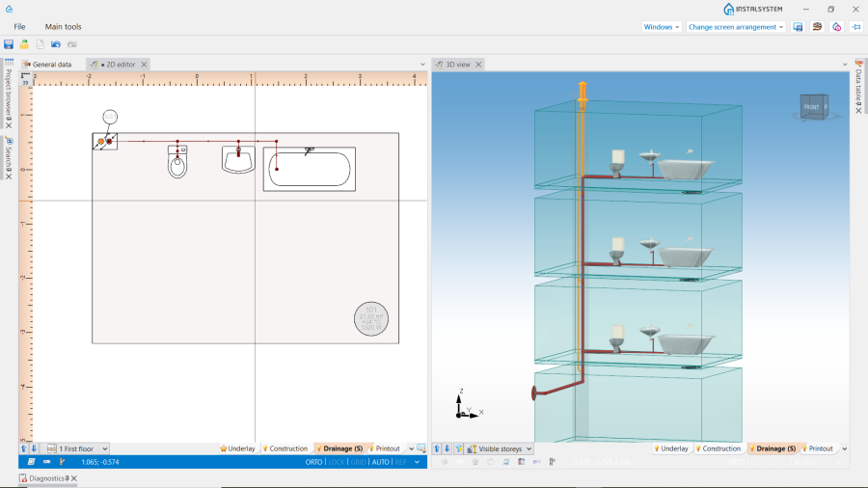The height and width of the screenshot is (488, 868).
Task: Create a new blank document icon
Action: 40,44
